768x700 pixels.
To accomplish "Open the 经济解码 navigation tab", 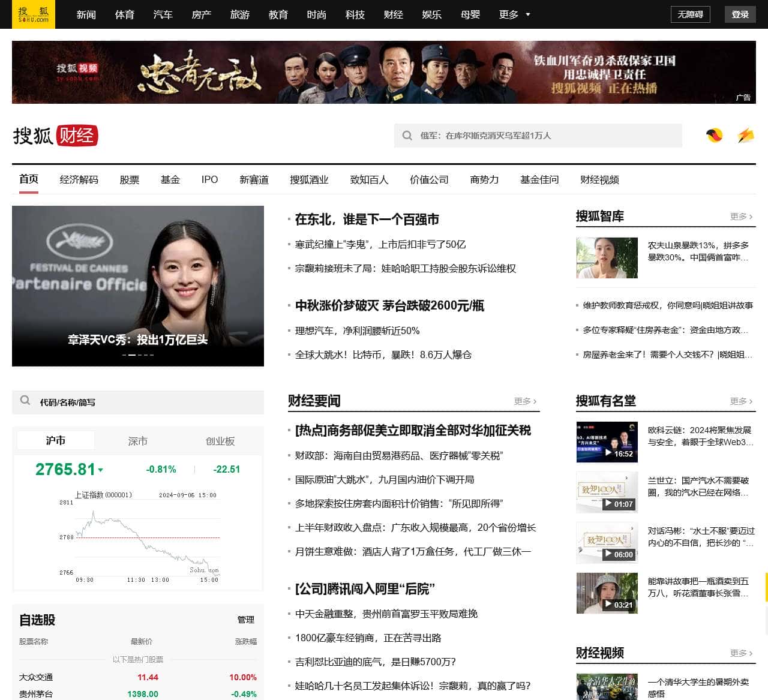I will point(79,179).
